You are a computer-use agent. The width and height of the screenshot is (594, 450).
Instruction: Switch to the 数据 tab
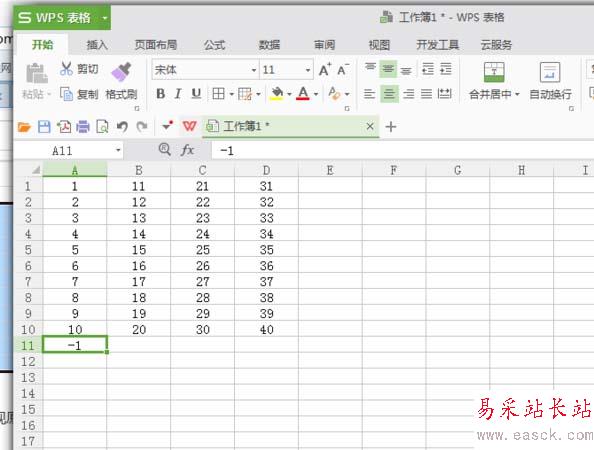click(x=269, y=45)
